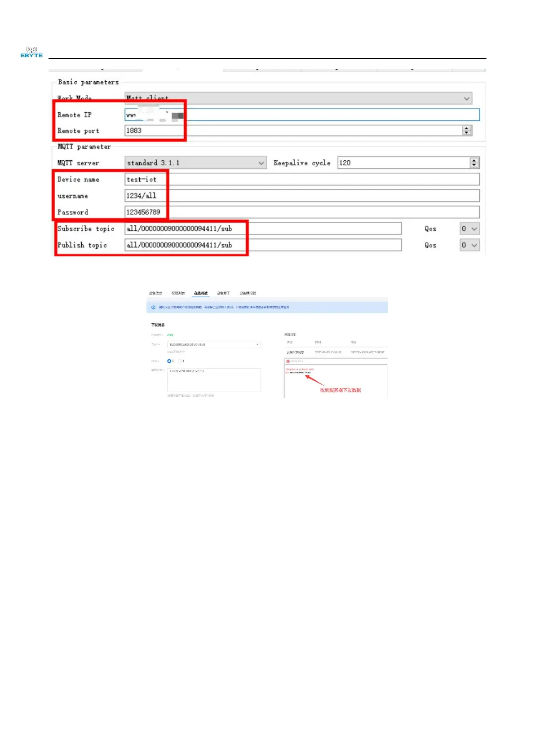The width and height of the screenshot is (535, 756).
Task: Click the Remote port spinner arrows
Action: (467, 131)
